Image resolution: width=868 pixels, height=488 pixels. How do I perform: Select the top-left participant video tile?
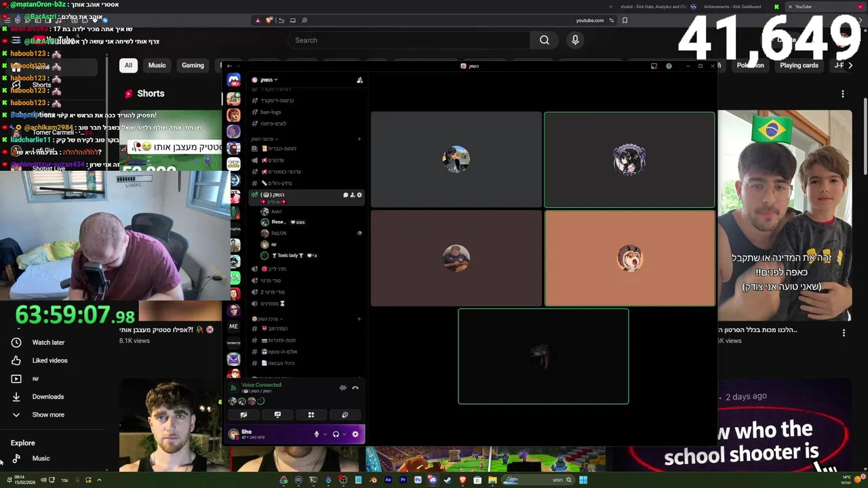pos(456,159)
